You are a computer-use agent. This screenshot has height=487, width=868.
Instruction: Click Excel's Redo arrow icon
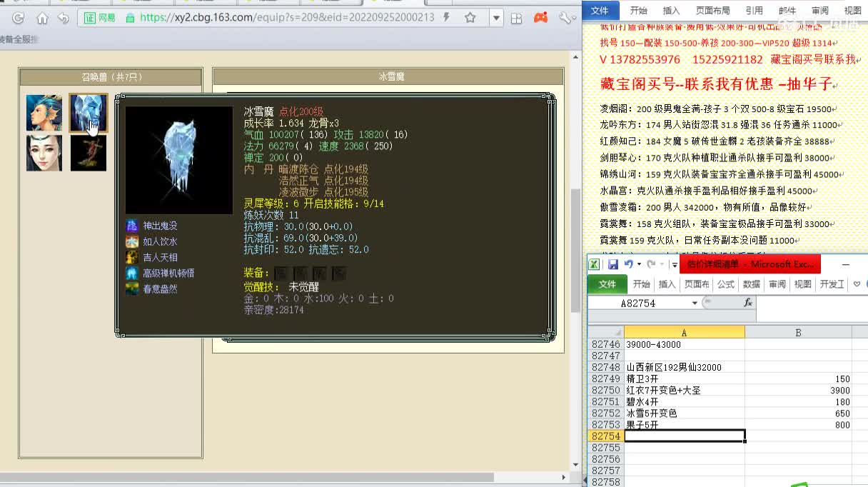tap(651, 264)
